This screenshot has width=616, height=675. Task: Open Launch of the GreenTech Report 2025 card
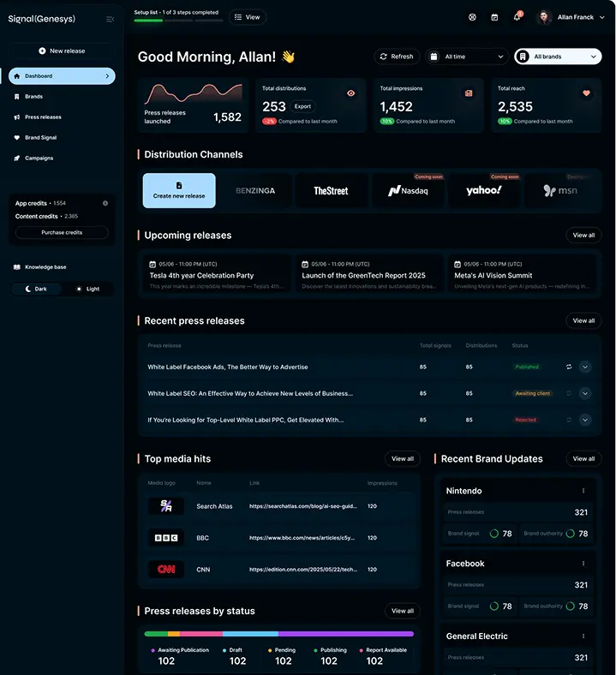click(369, 275)
